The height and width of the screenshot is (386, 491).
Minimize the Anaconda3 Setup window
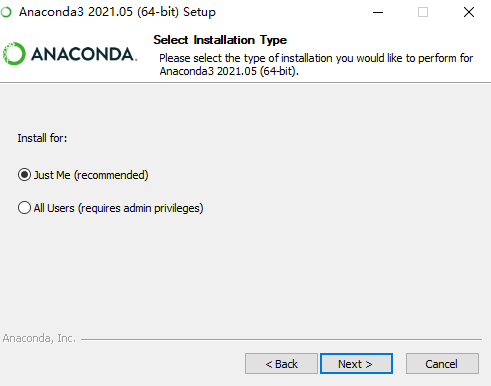378,12
